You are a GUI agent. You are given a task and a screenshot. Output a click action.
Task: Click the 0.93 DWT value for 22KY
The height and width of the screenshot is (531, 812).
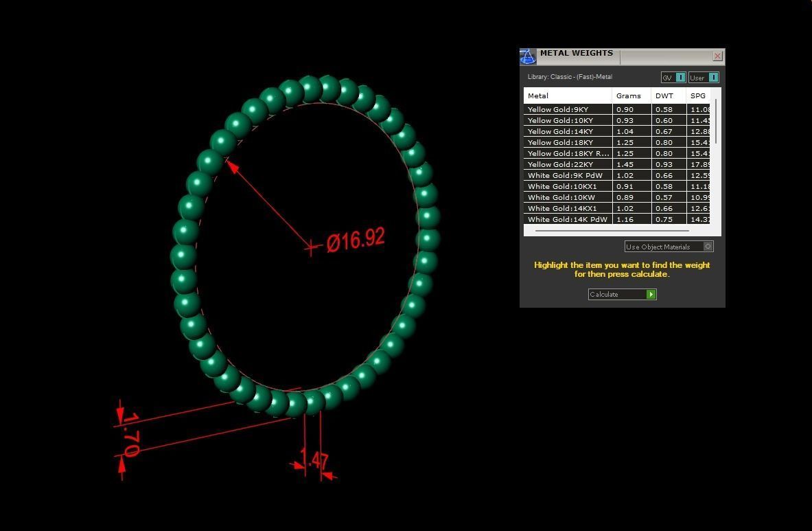tap(664, 164)
